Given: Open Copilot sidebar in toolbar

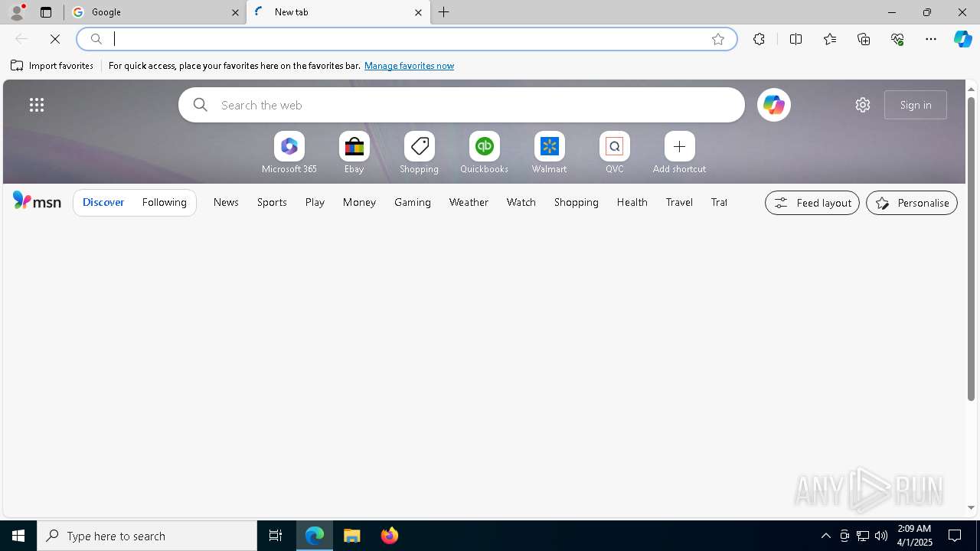Looking at the screenshot, I should pyautogui.click(x=962, y=39).
